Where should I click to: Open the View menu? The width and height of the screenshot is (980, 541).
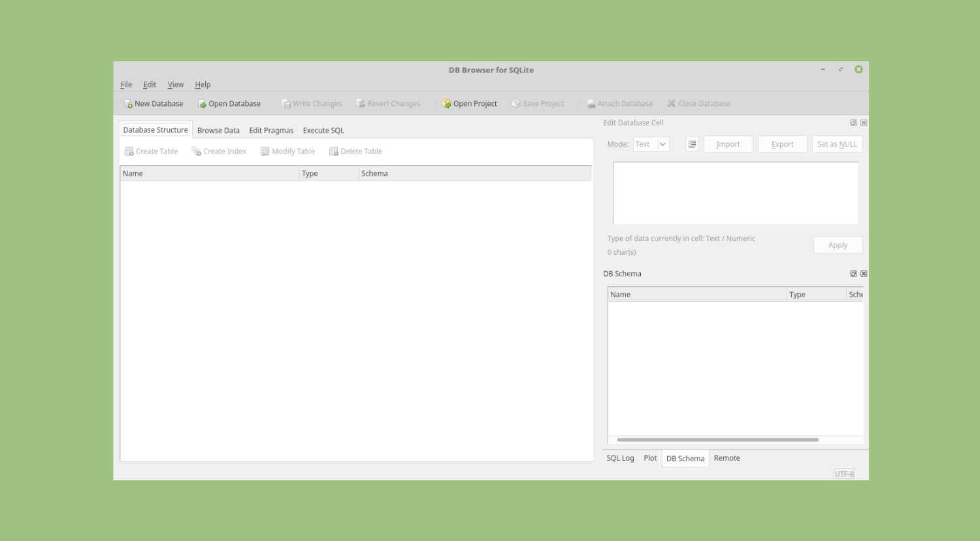pyautogui.click(x=176, y=85)
